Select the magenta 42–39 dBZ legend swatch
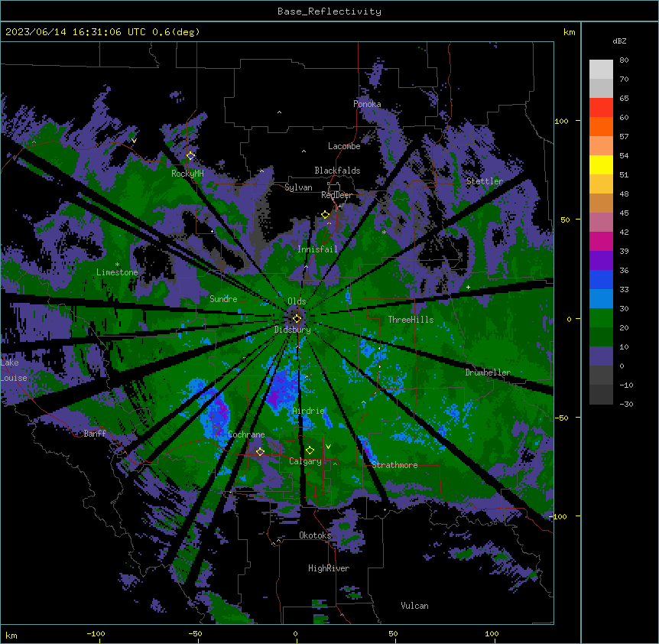The image size is (659, 644). coord(601,241)
